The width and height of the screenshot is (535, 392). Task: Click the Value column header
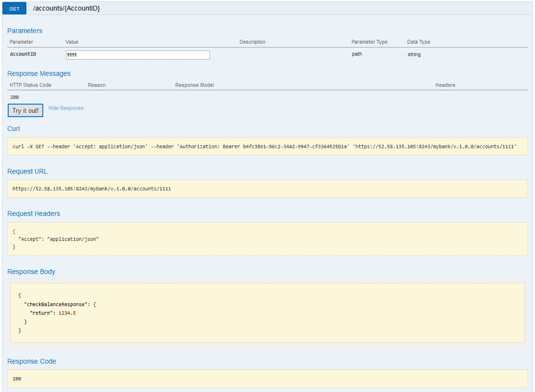tap(72, 42)
